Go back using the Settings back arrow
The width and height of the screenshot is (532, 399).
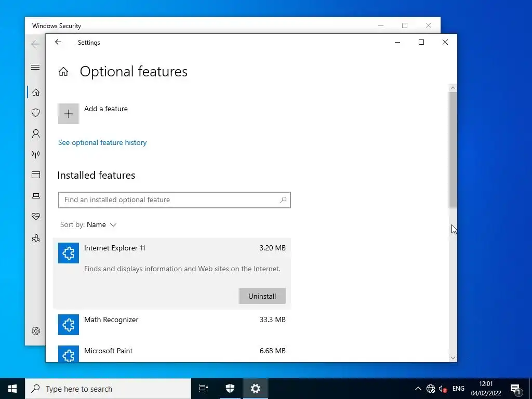pos(58,42)
